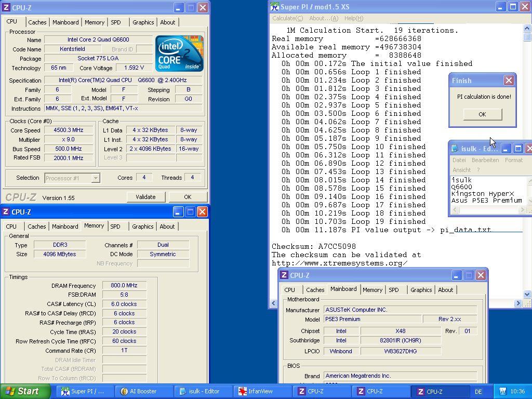This screenshot has width=532, height=399.
Task: Click the Core Voltage value 1.592 V
Action: pyautogui.click(x=134, y=68)
